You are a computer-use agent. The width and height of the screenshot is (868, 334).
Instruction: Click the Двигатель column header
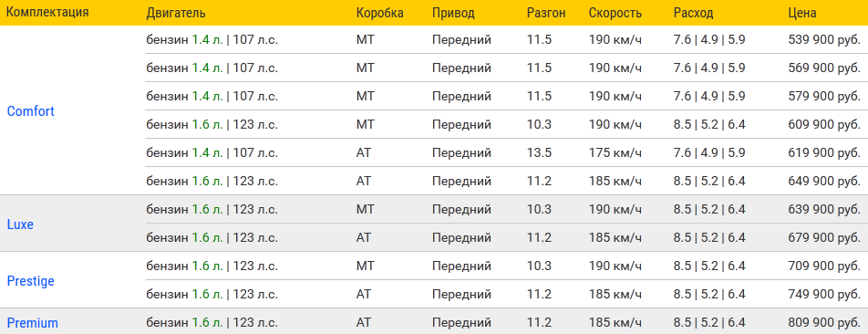click(x=176, y=14)
